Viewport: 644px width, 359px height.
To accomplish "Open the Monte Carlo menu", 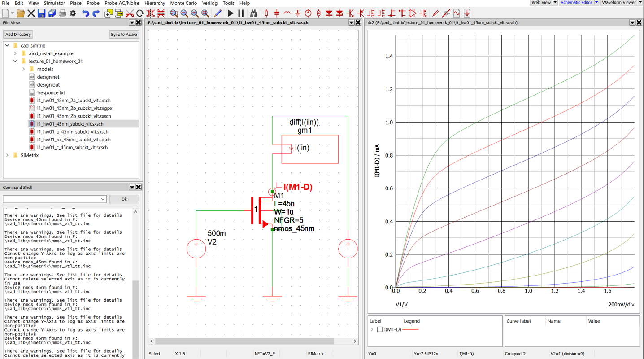I will coord(183,3).
